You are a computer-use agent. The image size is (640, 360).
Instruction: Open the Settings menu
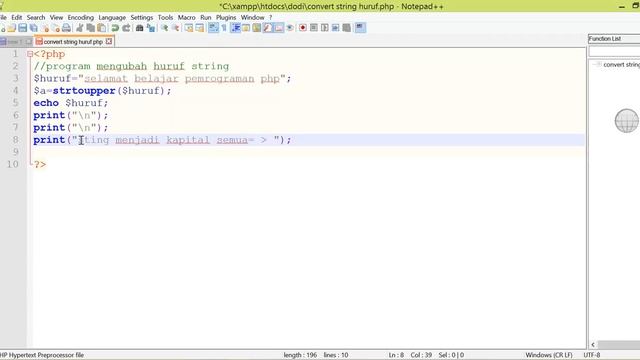click(142, 18)
